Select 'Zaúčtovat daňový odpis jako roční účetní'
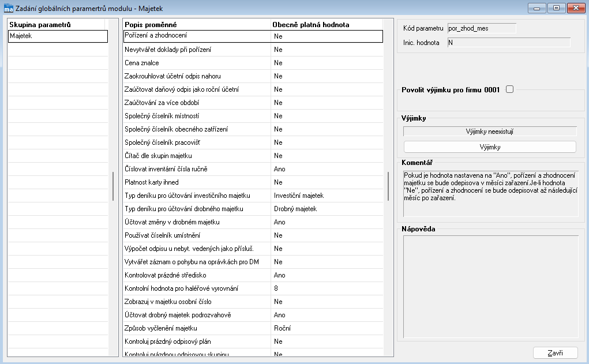This screenshot has height=364, width=589. point(253,89)
